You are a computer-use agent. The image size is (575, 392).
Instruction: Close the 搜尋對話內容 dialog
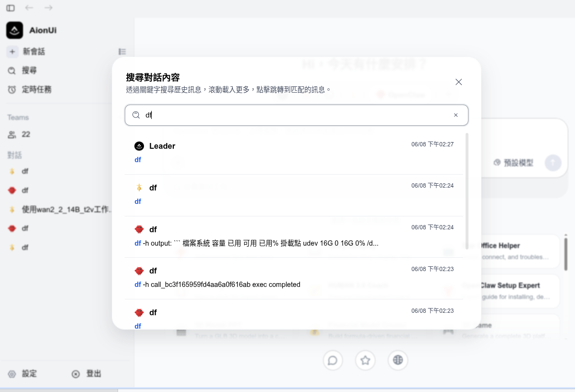458,82
